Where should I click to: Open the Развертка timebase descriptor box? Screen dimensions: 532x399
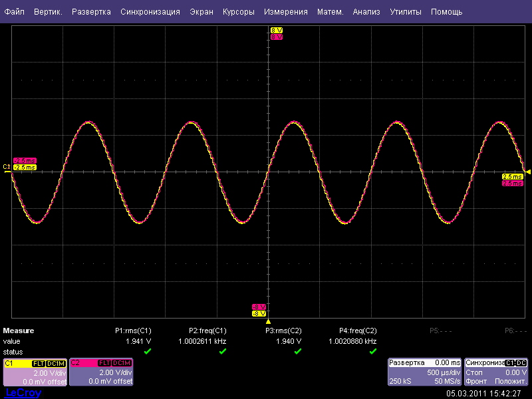click(425, 372)
